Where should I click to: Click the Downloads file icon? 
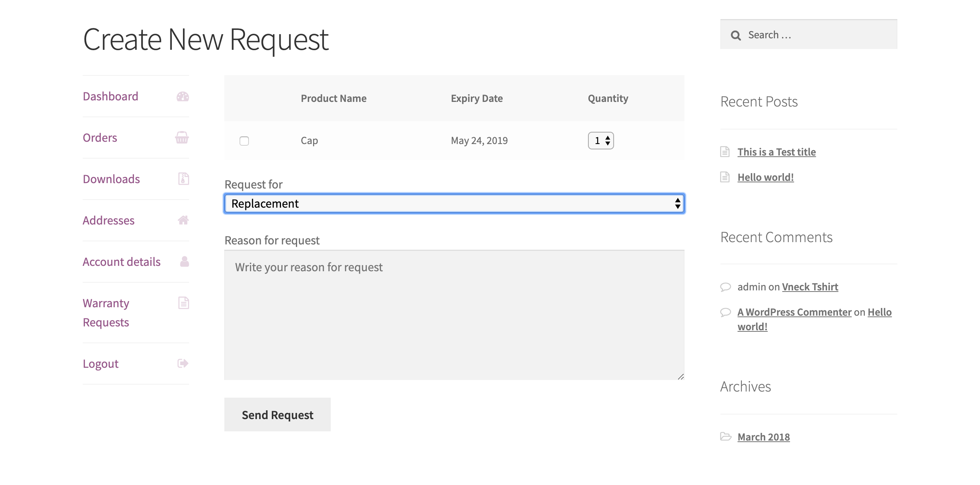click(183, 179)
